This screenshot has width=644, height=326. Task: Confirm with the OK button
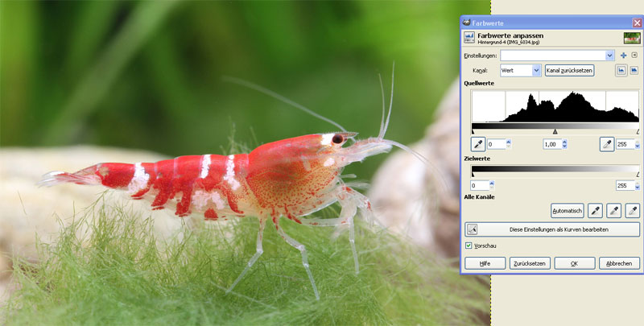[574, 263]
